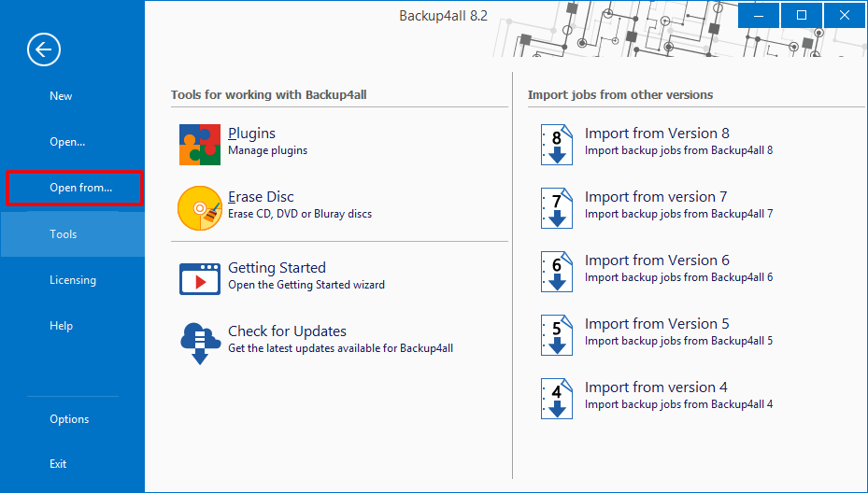Click the Erase Disc icon
Viewport: 868px width, 493px height.
tap(199, 207)
